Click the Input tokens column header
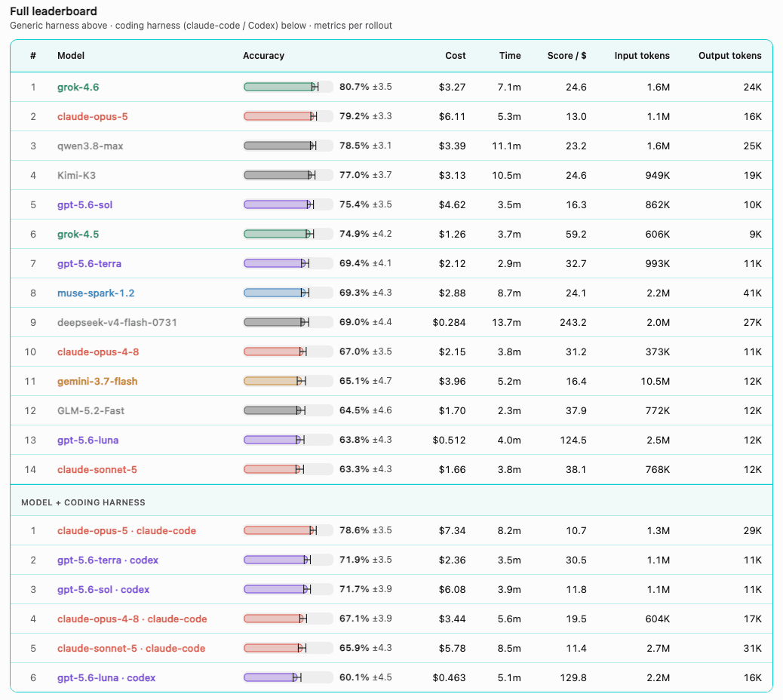Viewport: 783px width, 700px height. click(642, 56)
